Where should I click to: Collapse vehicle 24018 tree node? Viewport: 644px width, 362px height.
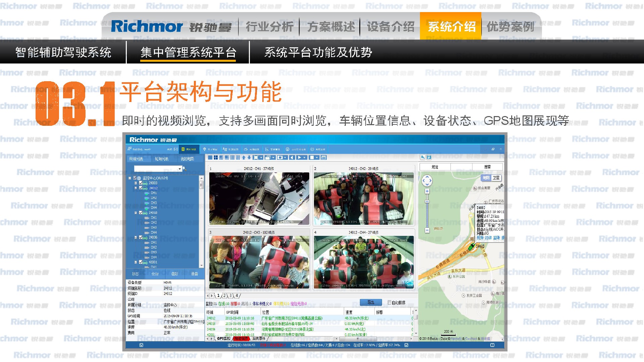(x=136, y=212)
